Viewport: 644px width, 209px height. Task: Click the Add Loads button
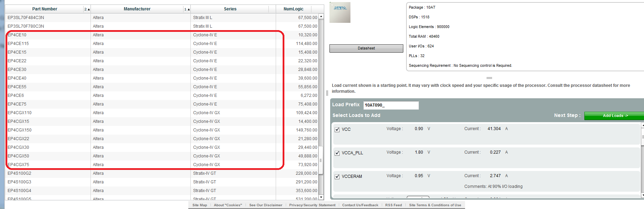[x=615, y=116]
